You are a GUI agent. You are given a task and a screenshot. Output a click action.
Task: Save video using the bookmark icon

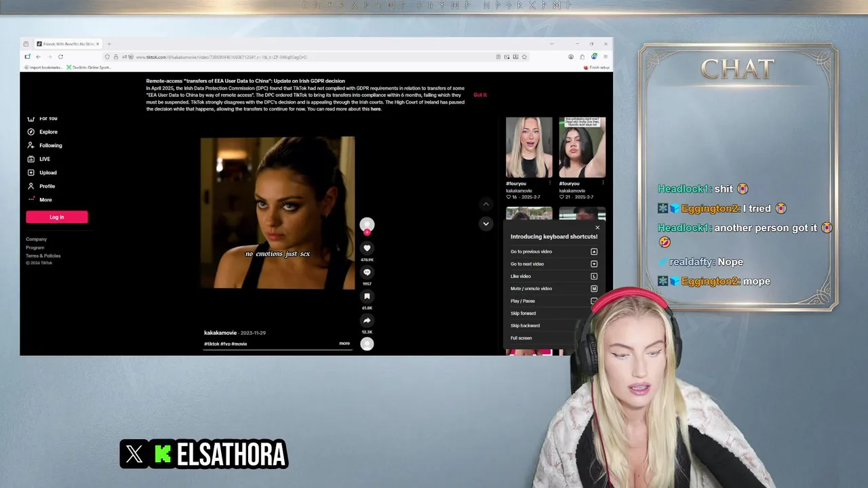point(367,296)
